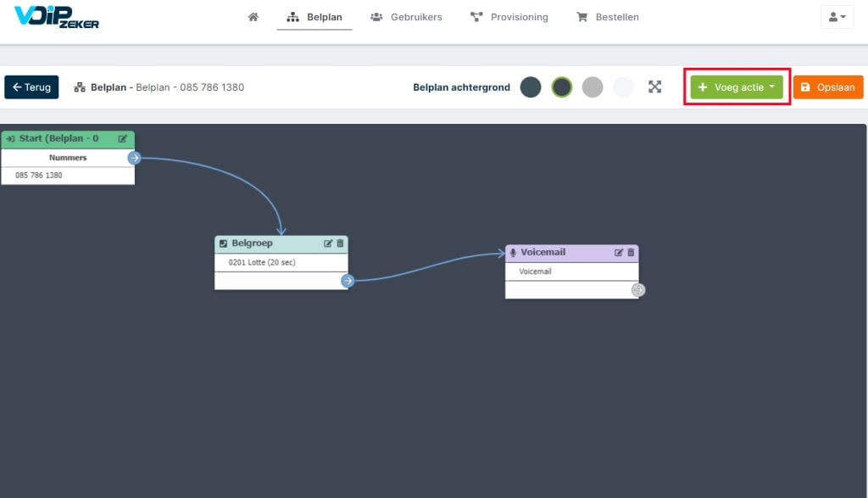Click the Voicemail grey output connector

pos(637,289)
